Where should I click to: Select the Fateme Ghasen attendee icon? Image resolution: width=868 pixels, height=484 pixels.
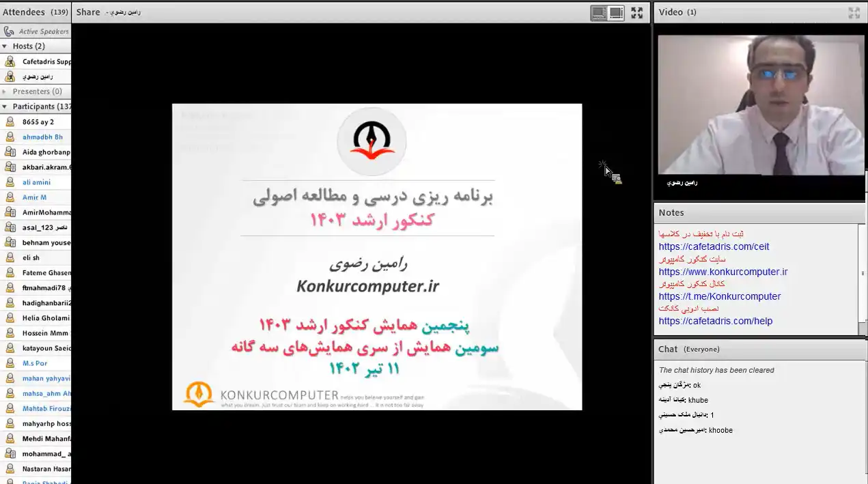[x=10, y=272]
